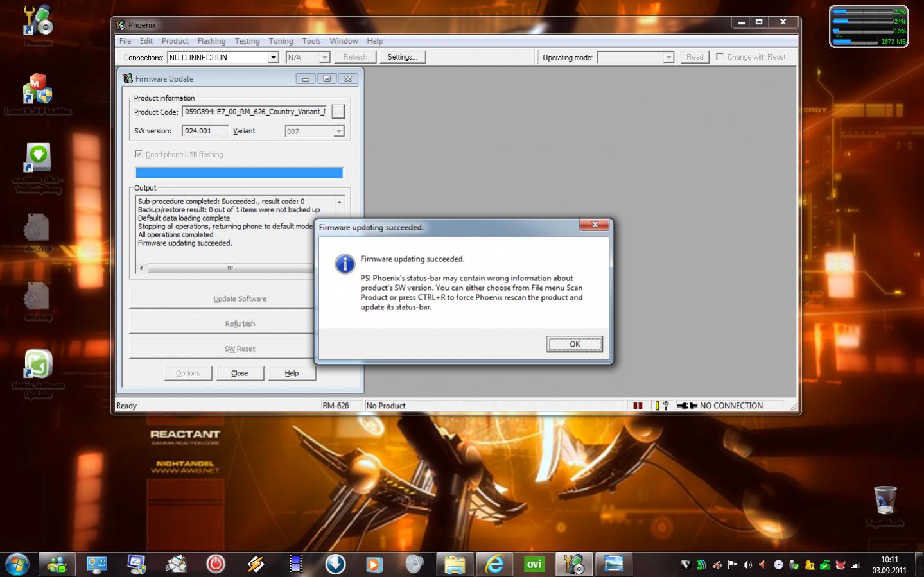
Task: Open the colorful cubes shield desktop shortcut
Action: (x=38, y=94)
